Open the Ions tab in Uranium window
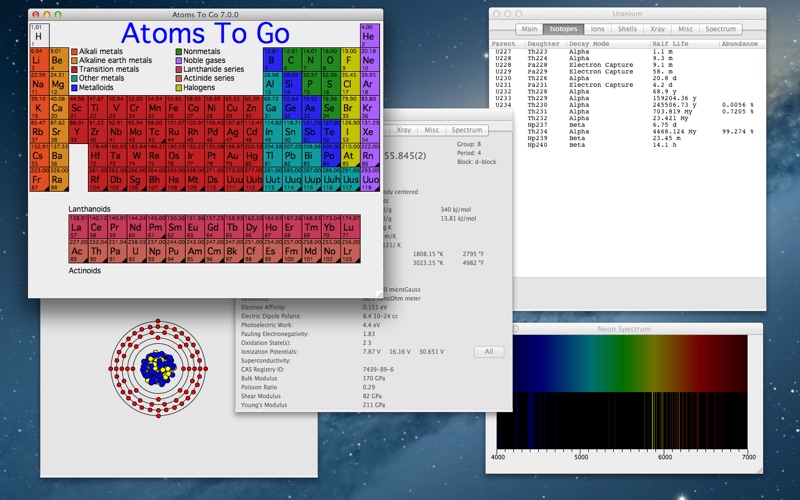The width and height of the screenshot is (800, 500). pos(597,29)
